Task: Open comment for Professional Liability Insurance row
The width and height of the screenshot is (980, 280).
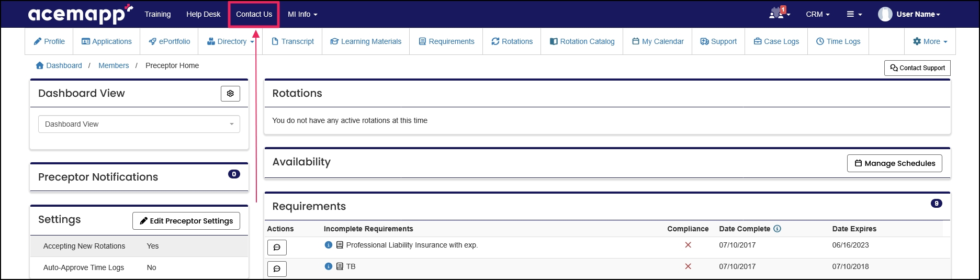Action: (x=277, y=248)
